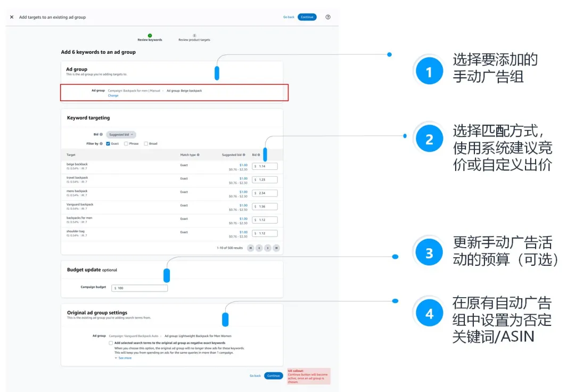
Task: Apply $1.00 suggested bid for shoulder bag
Action: pyautogui.click(x=243, y=232)
